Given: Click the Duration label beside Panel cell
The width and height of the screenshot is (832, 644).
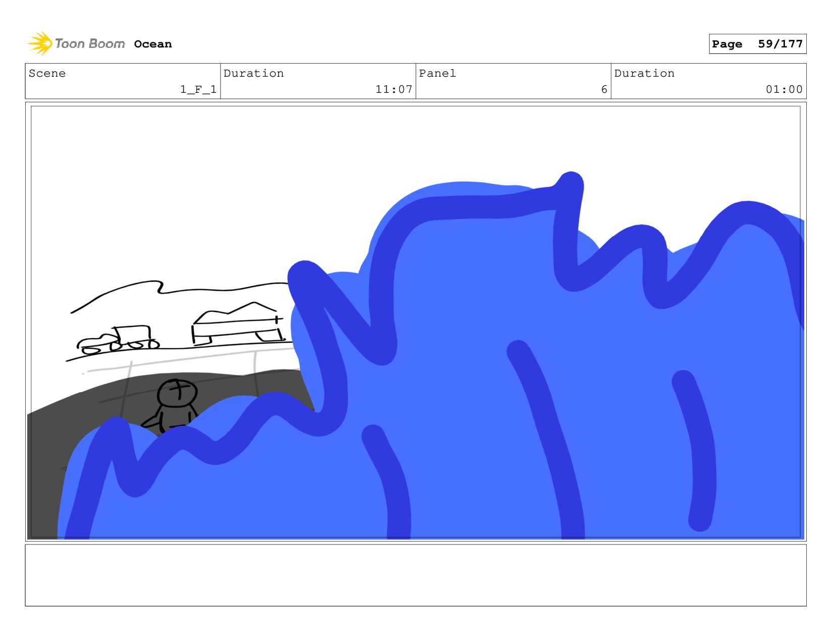Looking at the screenshot, I should coord(644,73).
